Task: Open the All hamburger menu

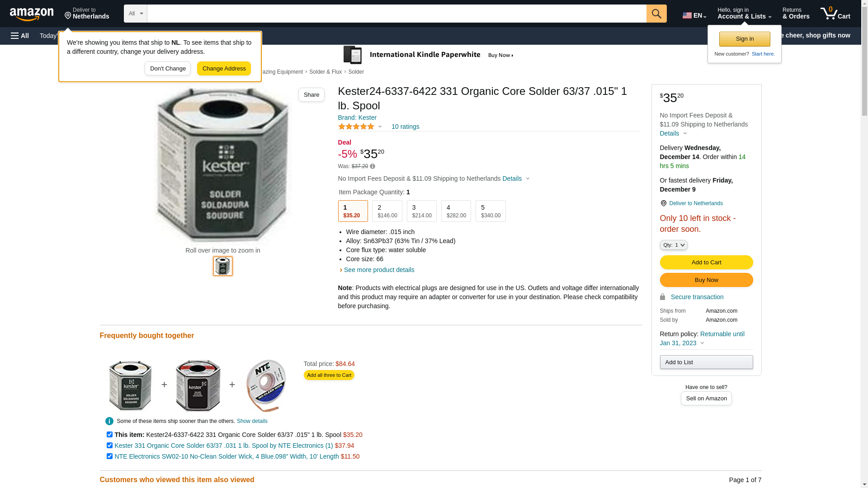Action: [20, 36]
